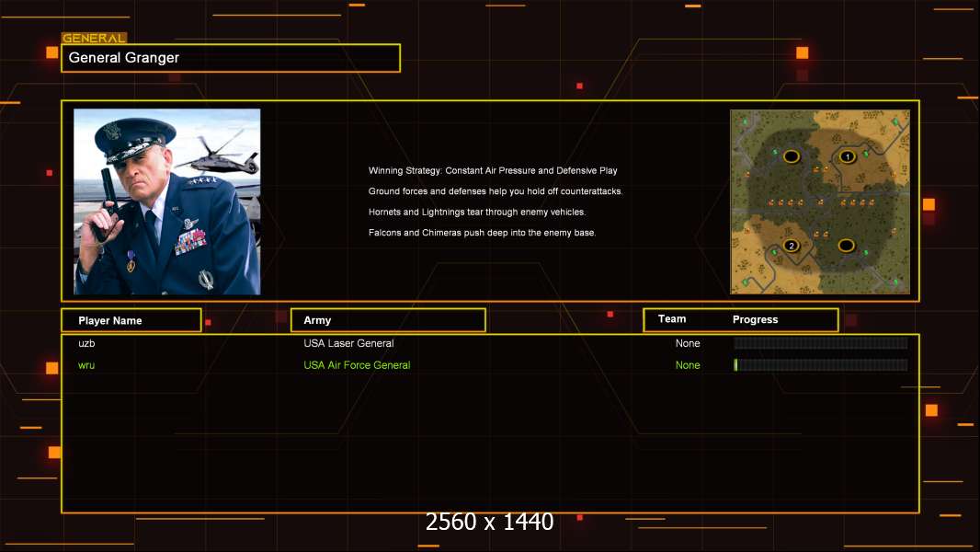The height and width of the screenshot is (552, 980).
Task: Select player name uzb
Action: [86, 343]
